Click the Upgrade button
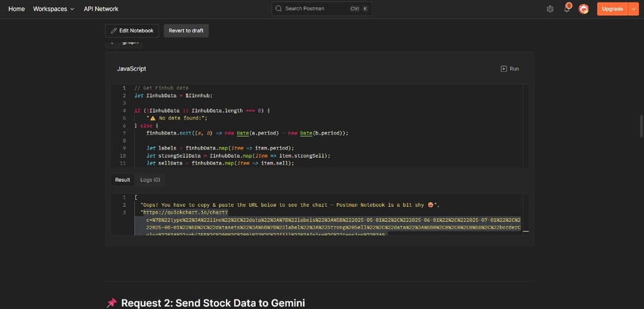The image size is (644, 309). [x=612, y=8]
